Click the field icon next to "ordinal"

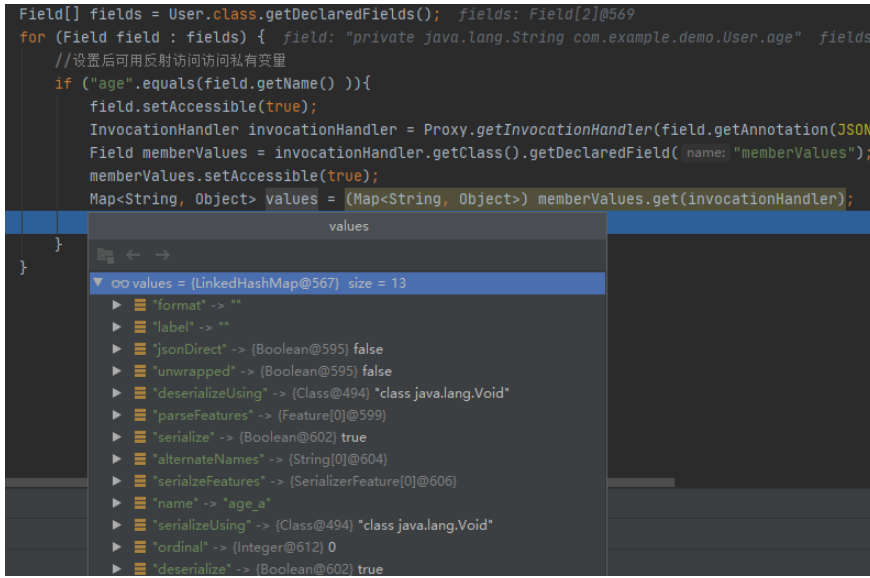click(x=140, y=547)
